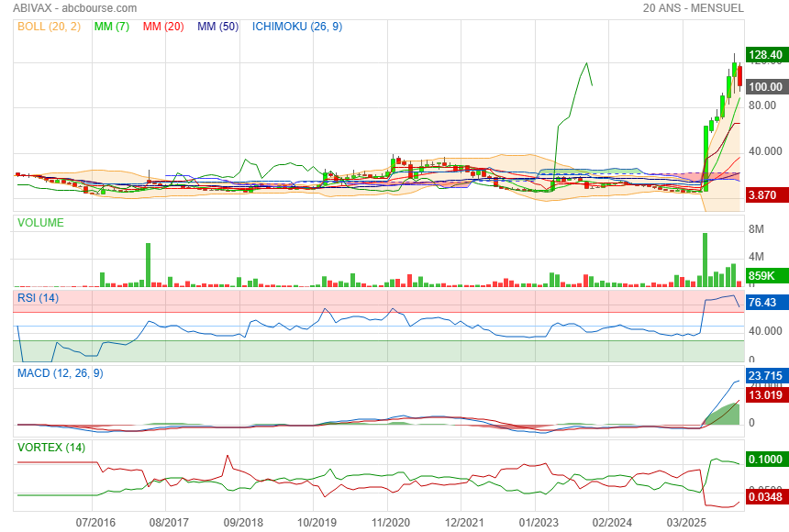Select the MM (50) moving average label
Image resolution: width=789 pixels, height=532 pixels.
tap(217, 27)
